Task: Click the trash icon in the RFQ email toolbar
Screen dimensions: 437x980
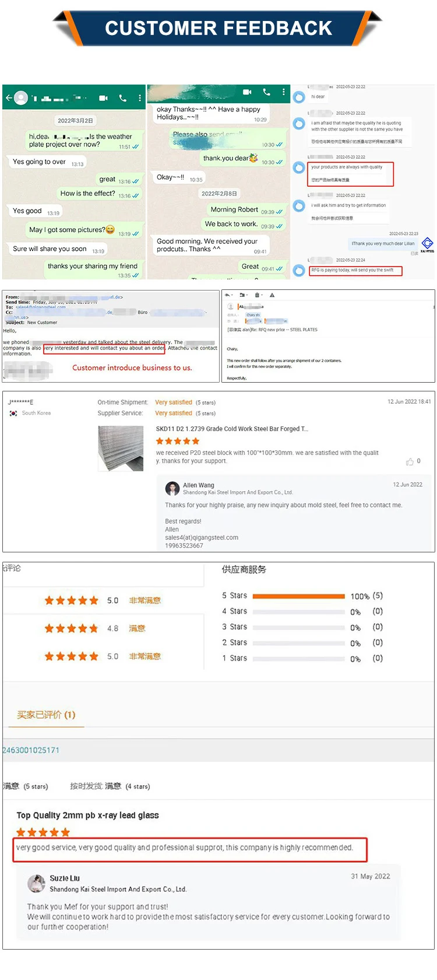Action: tap(257, 295)
